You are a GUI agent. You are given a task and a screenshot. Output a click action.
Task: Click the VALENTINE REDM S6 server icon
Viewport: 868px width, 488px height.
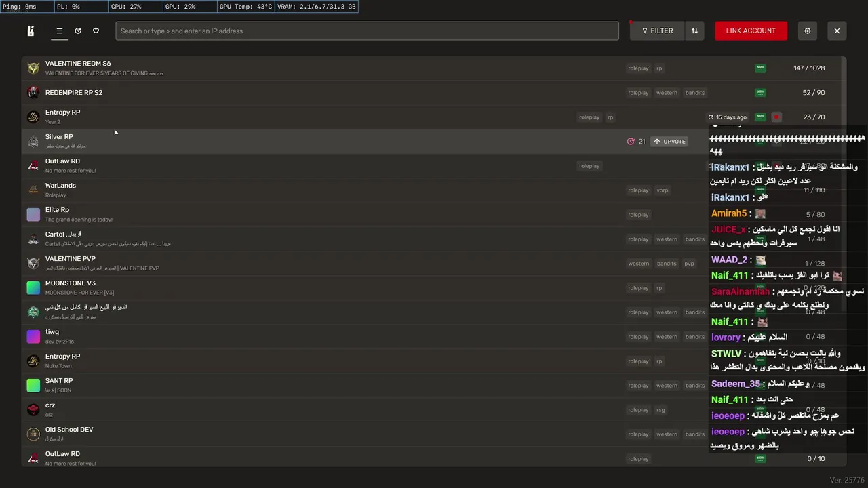coord(33,68)
